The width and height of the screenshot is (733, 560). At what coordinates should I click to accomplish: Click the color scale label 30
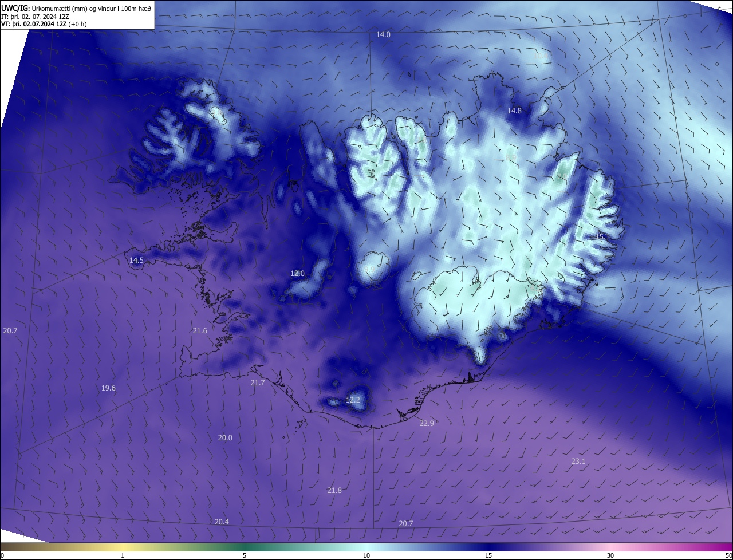(610, 555)
